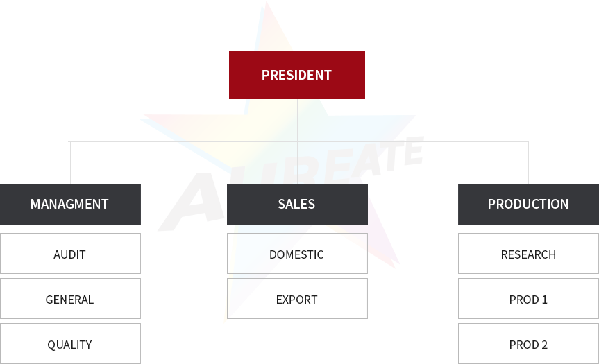599x364 pixels.
Task: Open the QUALITY box under Managment
Action: pos(70,343)
